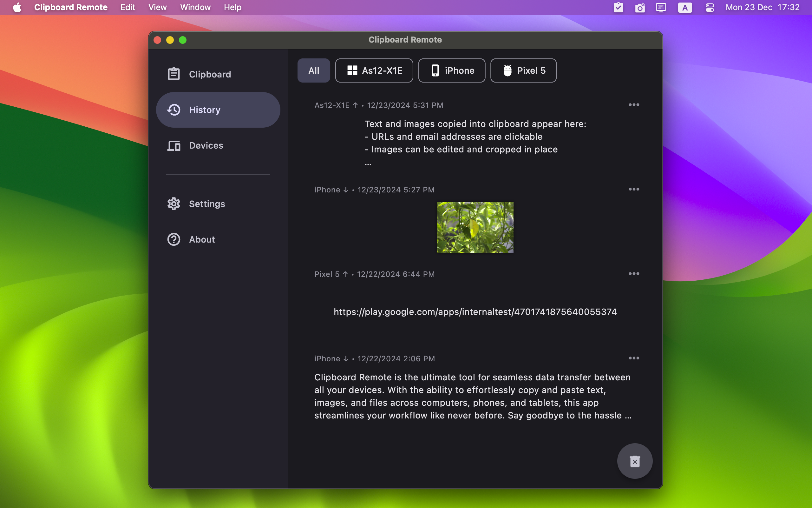Minimize the Clipboard Remote window

(x=170, y=40)
